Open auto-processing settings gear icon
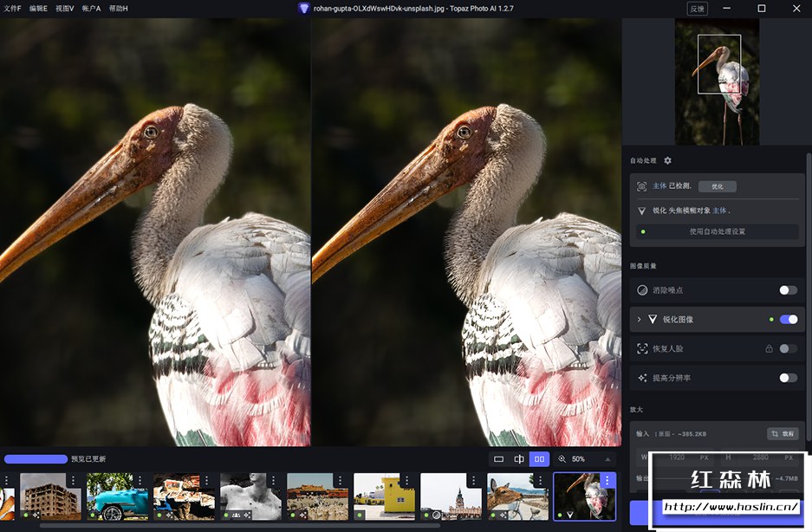Viewport: 812px width, 532px height. (667, 160)
